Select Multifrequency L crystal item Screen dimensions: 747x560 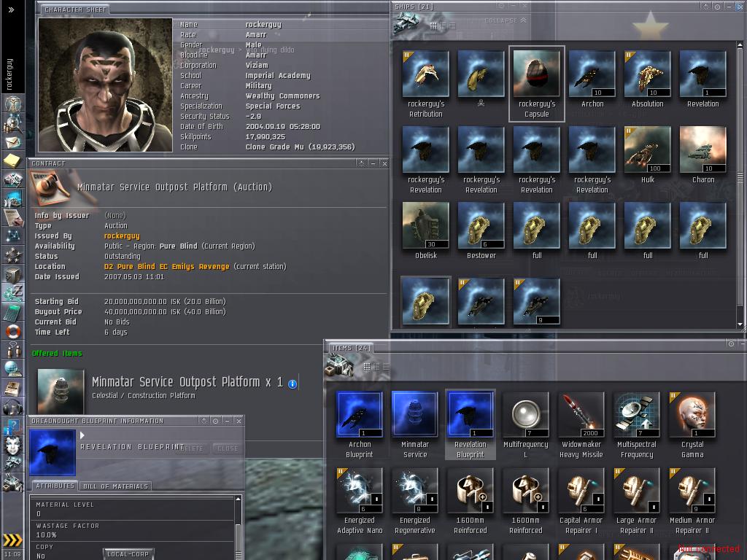pyautogui.click(x=526, y=425)
